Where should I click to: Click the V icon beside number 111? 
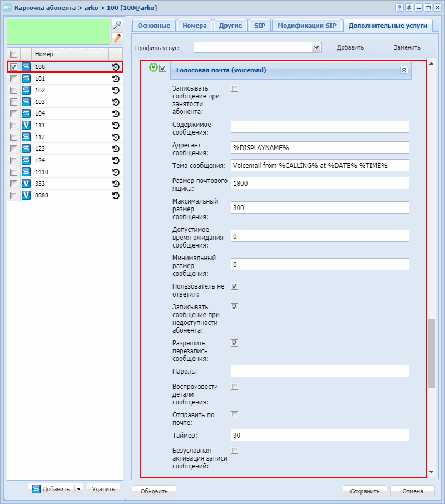tap(26, 125)
